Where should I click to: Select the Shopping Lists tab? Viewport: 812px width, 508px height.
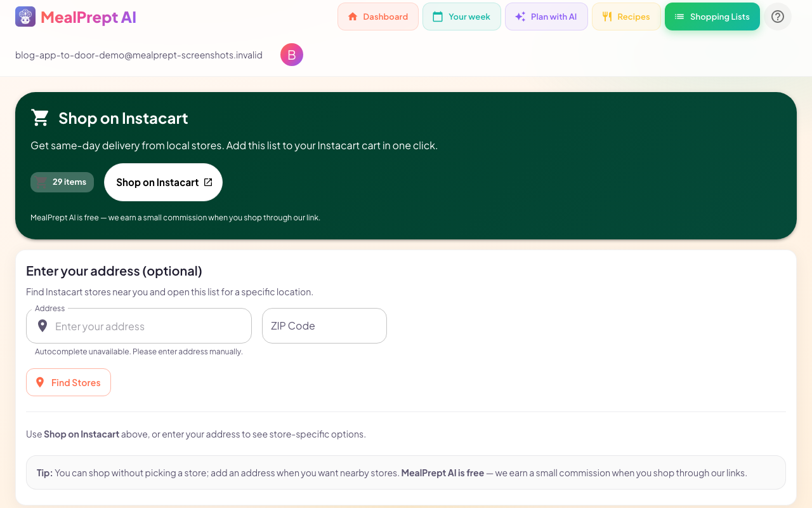(x=712, y=17)
